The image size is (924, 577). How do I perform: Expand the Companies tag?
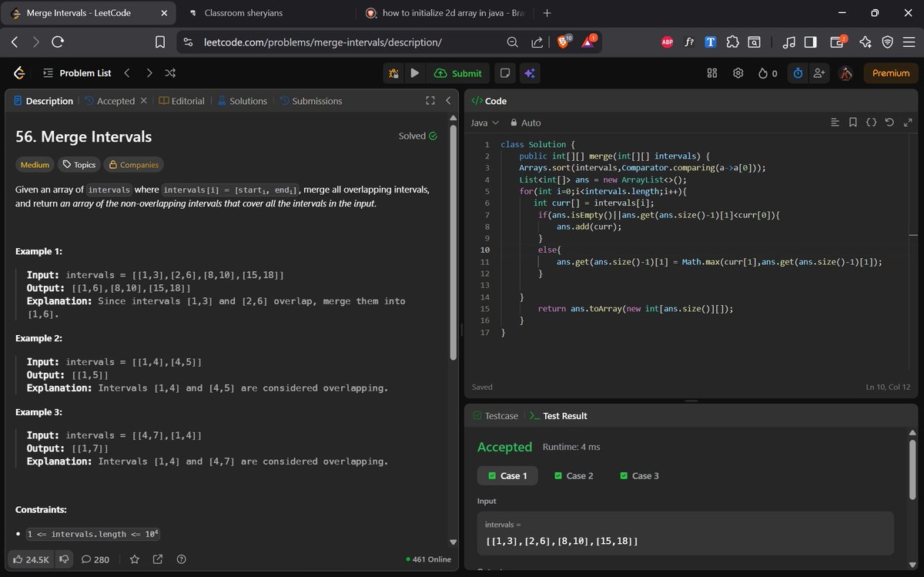(134, 165)
